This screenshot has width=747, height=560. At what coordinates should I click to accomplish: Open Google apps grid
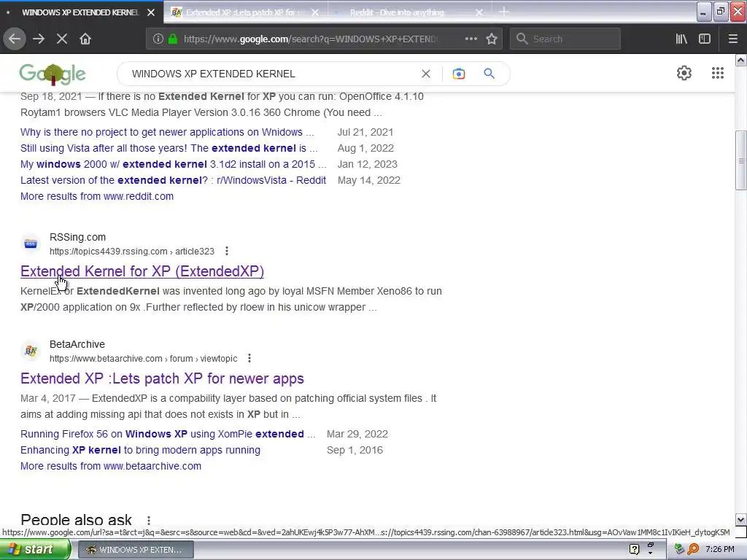[x=718, y=73]
